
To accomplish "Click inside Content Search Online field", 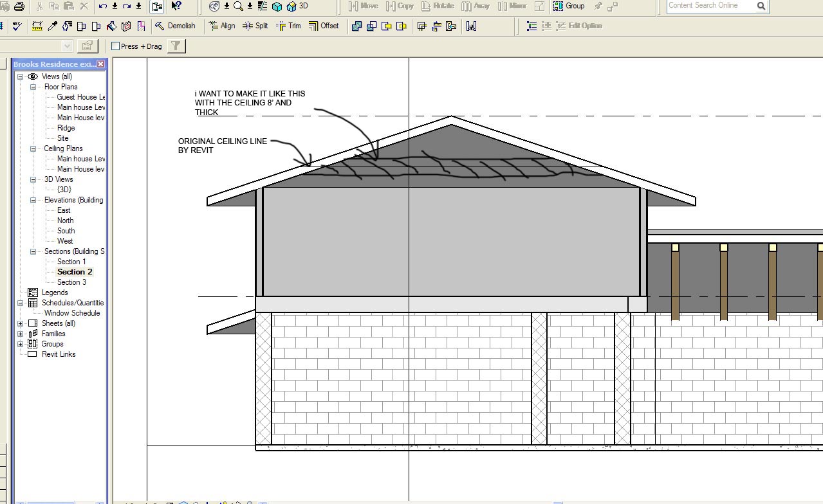I will (710, 6).
